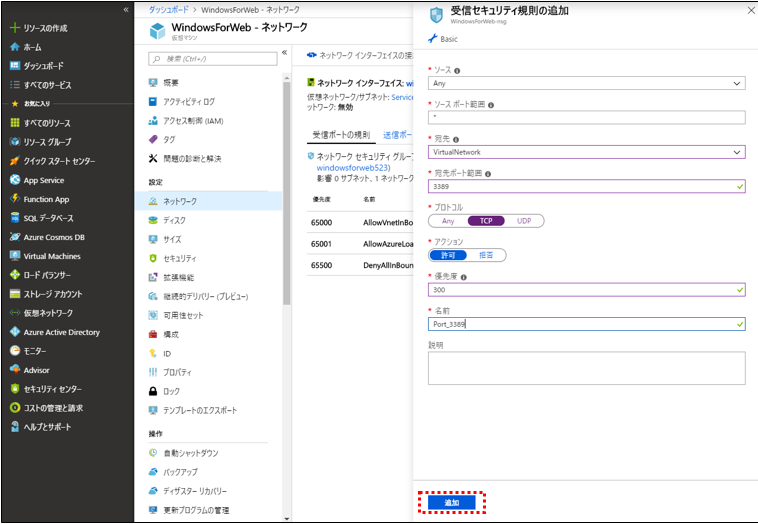The image size is (758, 524).
Task: Click the windowsforweb523 security group link
Action: pos(353,168)
